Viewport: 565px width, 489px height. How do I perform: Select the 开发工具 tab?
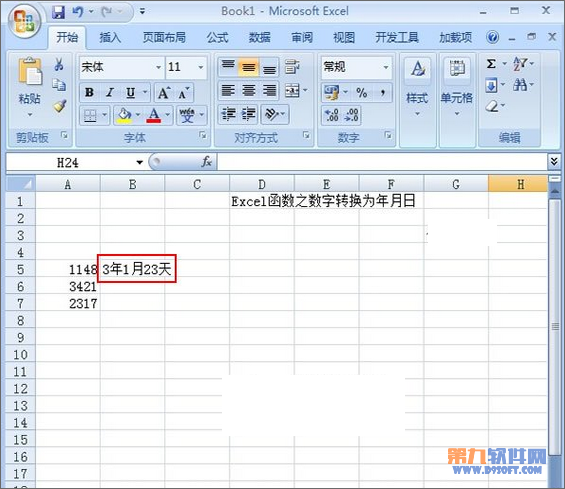[x=397, y=37]
